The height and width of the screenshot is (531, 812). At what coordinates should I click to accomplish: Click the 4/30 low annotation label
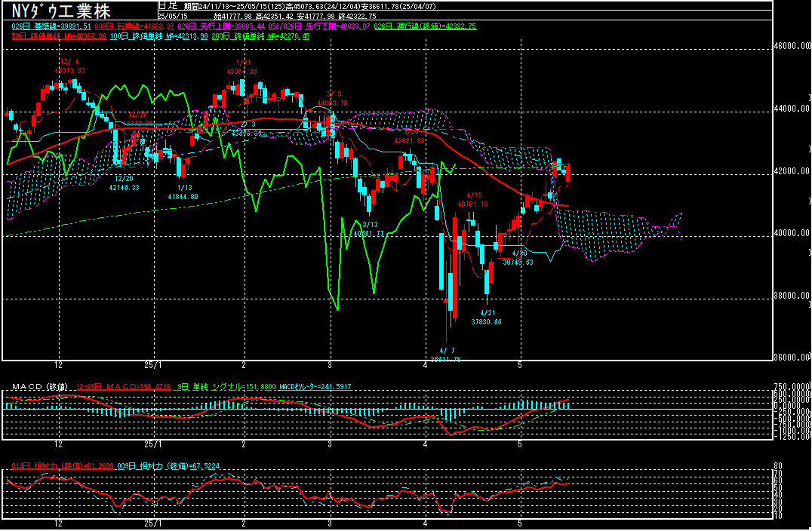pyautogui.click(x=518, y=258)
